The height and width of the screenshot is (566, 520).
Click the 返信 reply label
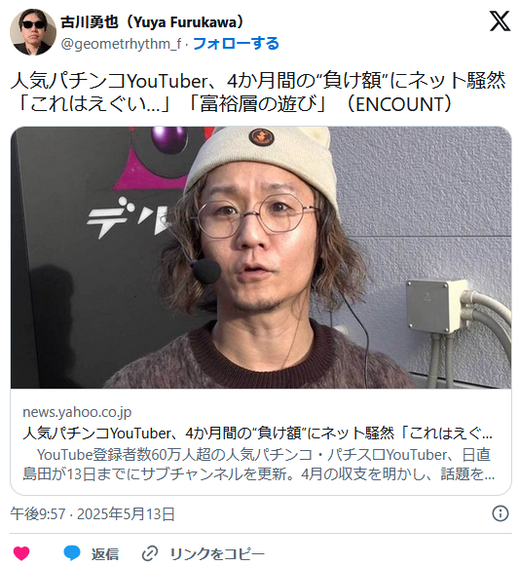tap(105, 554)
